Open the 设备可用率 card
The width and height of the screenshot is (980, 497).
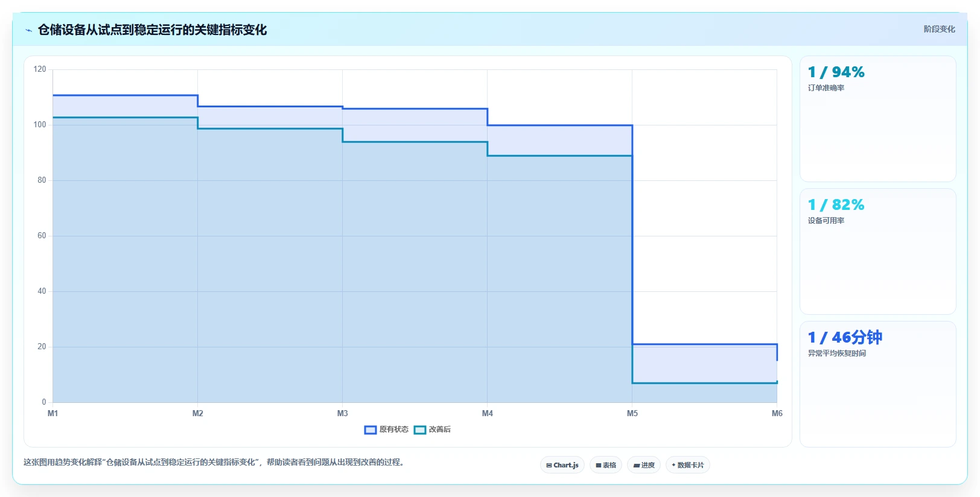pos(878,252)
